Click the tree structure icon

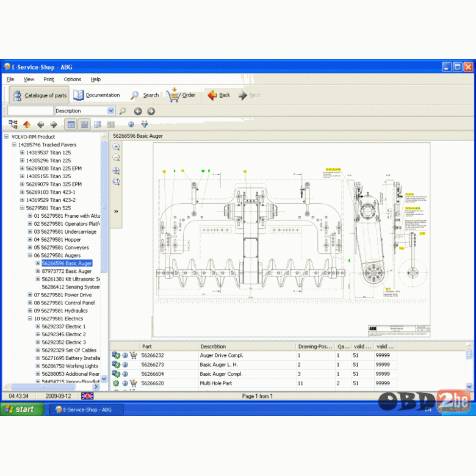pyautogui.click(x=13, y=124)
